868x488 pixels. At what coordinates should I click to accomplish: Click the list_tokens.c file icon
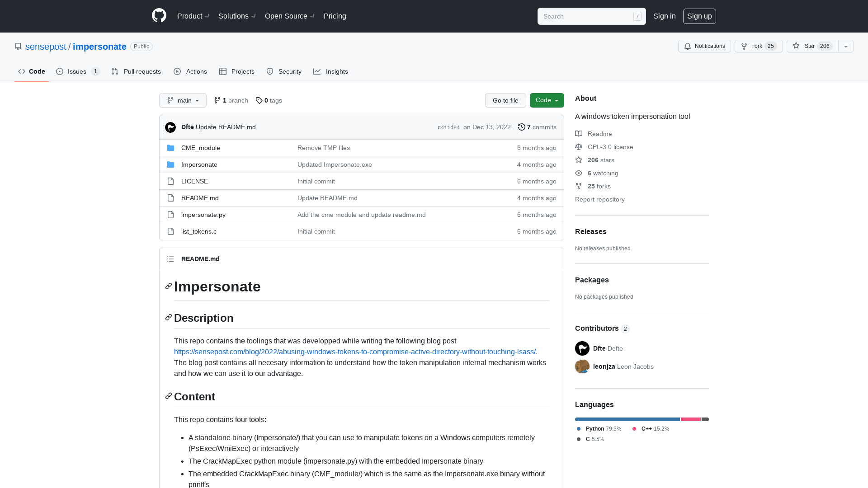pos(170,231)
